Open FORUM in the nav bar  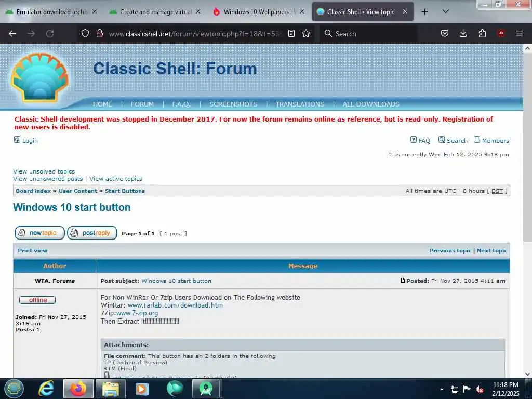coord(142,104)
